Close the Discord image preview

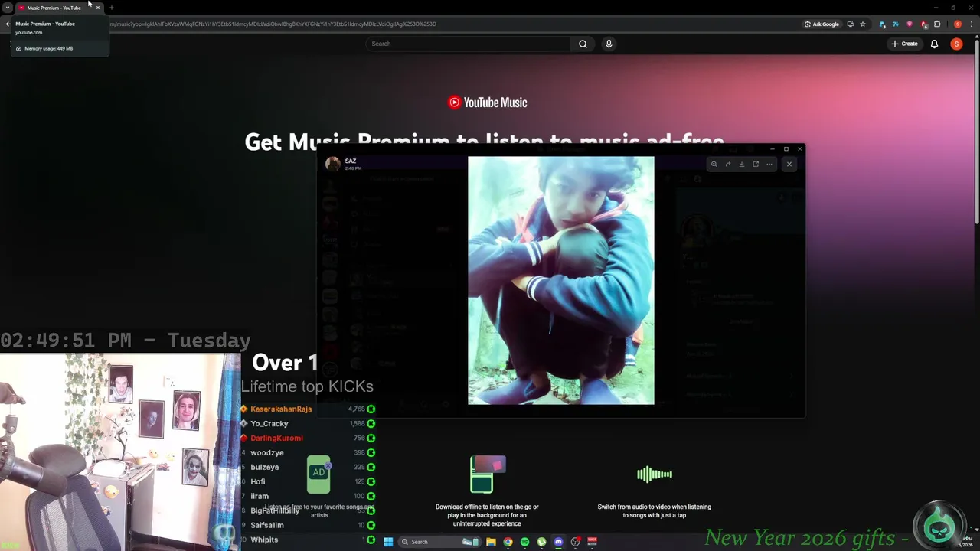tap(789, 164)
